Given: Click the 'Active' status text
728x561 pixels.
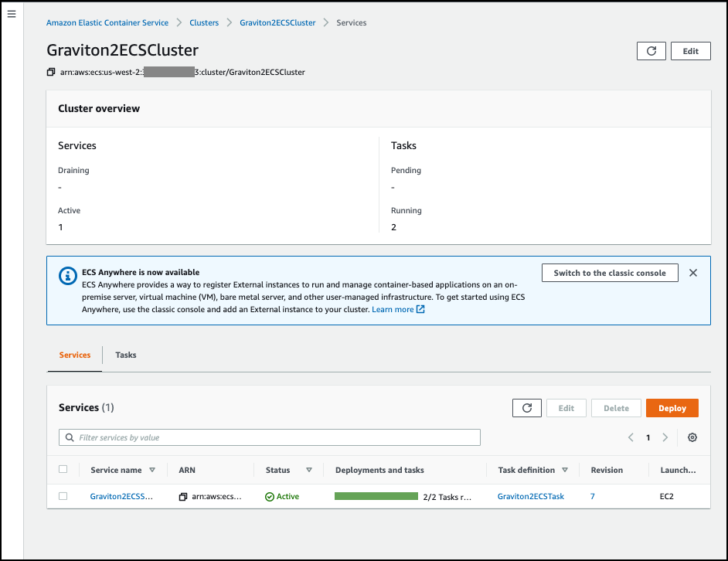Looking at the screenshot, I should (x=287, y=496).
